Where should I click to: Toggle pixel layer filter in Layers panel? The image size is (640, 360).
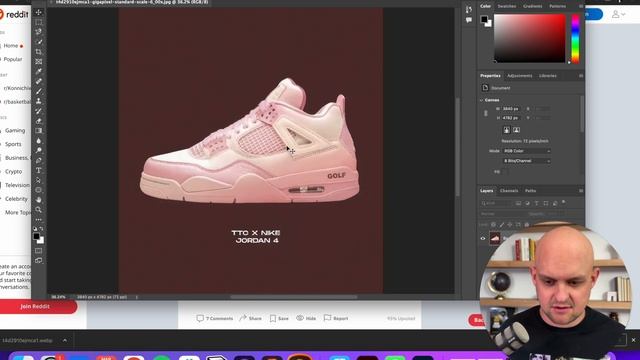pos(518,203)
